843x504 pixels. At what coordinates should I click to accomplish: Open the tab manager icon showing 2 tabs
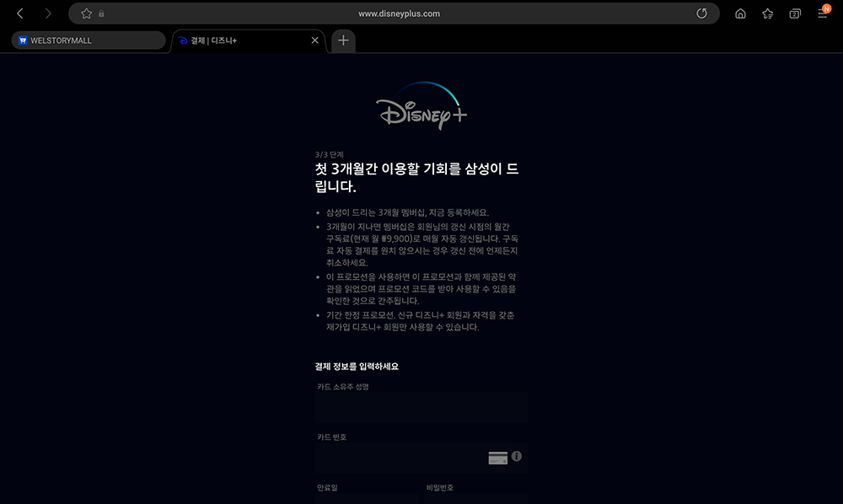[x=795, y=13]
